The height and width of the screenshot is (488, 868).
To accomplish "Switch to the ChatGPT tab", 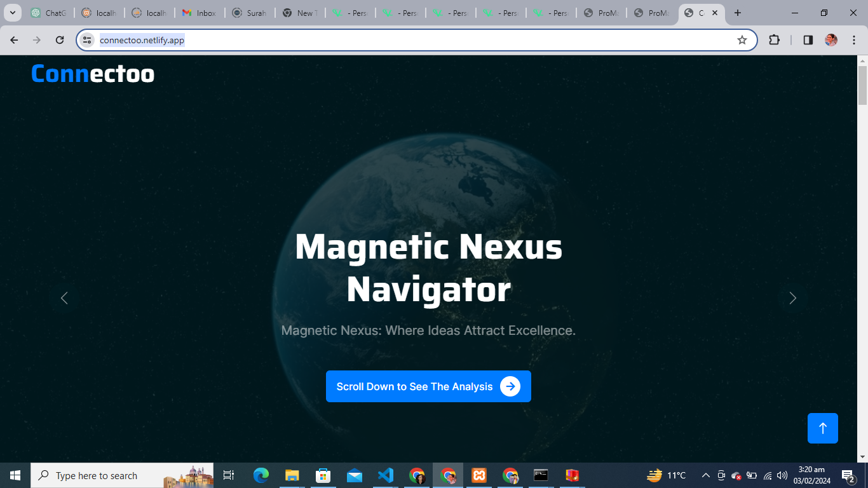I will [48, 13].
